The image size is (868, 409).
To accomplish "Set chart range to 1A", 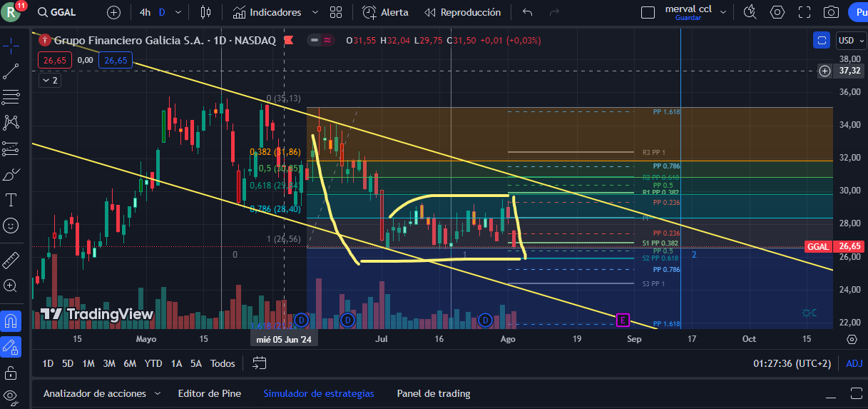I will (x=176, y=363).
